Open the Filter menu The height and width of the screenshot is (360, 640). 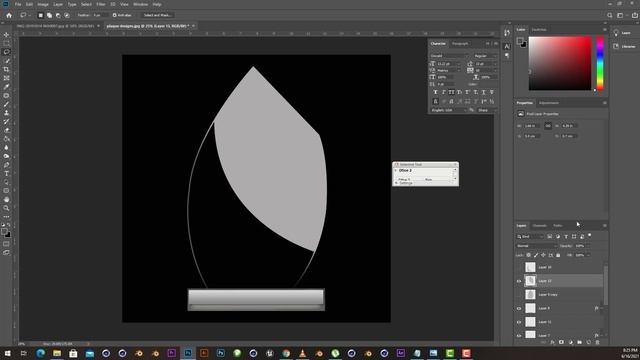click(101, 4)
